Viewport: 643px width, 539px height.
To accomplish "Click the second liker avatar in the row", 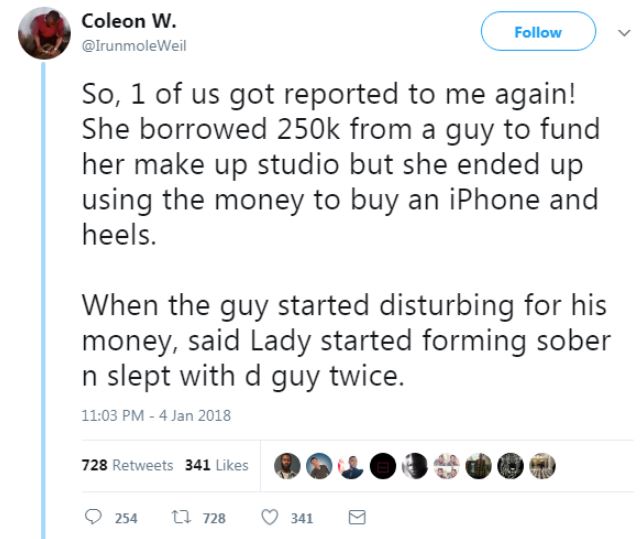I will click(320, 465).
